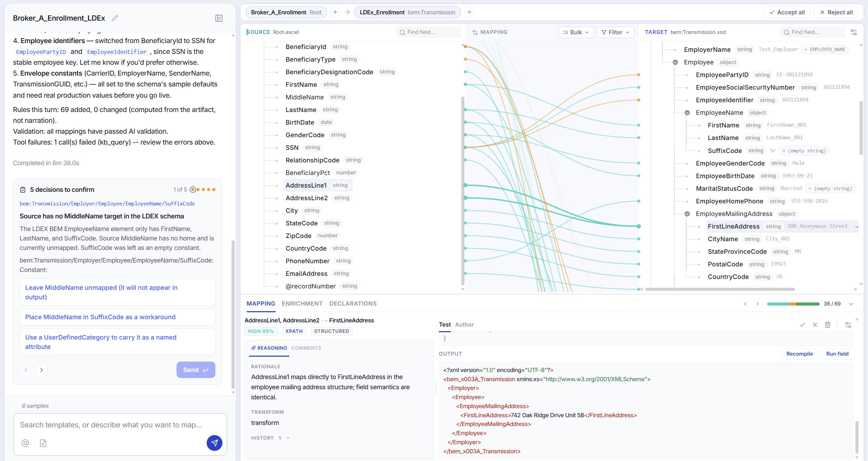The width and height of the screenshot is (868, 461).
Task: Add new tab after Broker_A_Enrollment
Action: pyautogui.click(x=335, y=12)
